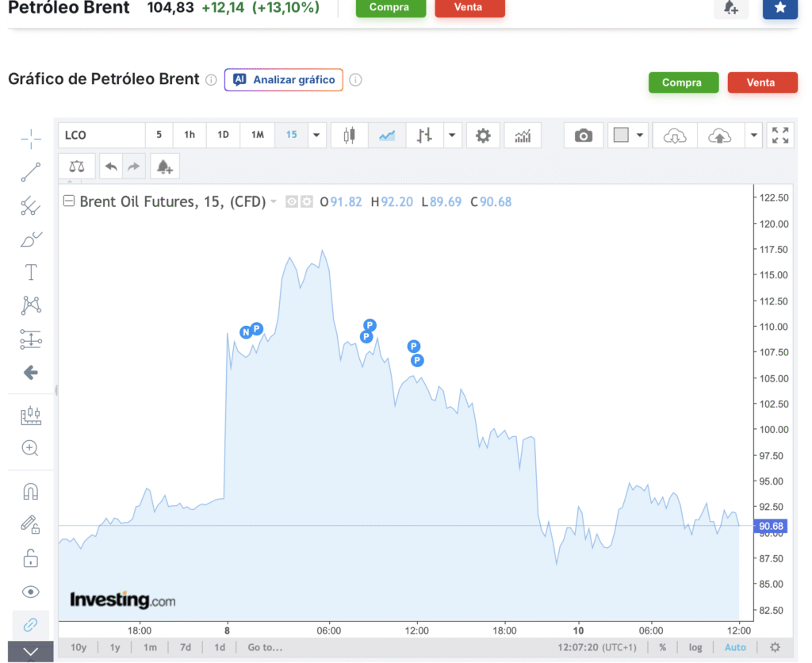The image size is (812, 663).
Task: Collapse the Brent Oil Futures legend
Action: coord(69,201)
